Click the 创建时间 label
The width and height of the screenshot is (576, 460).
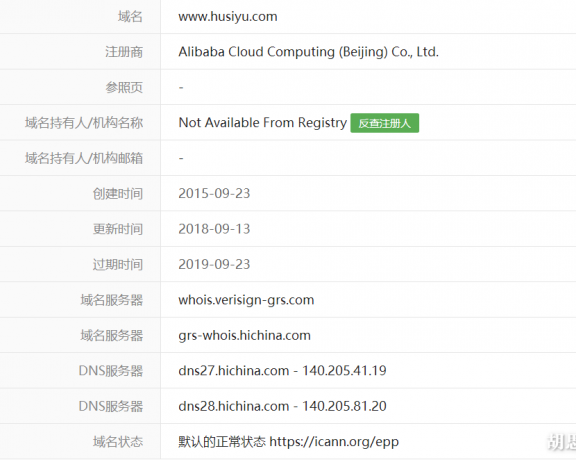click(x=118, y=194)
